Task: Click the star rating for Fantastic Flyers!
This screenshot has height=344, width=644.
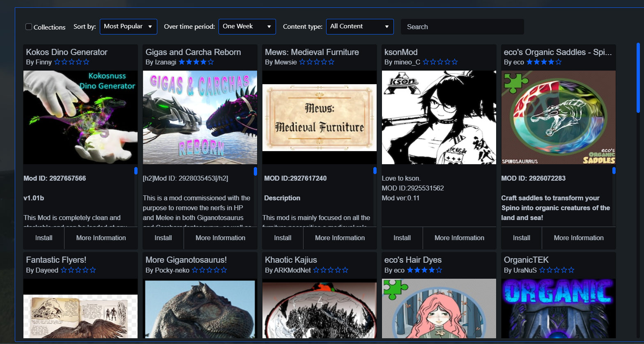Action: 78,270
